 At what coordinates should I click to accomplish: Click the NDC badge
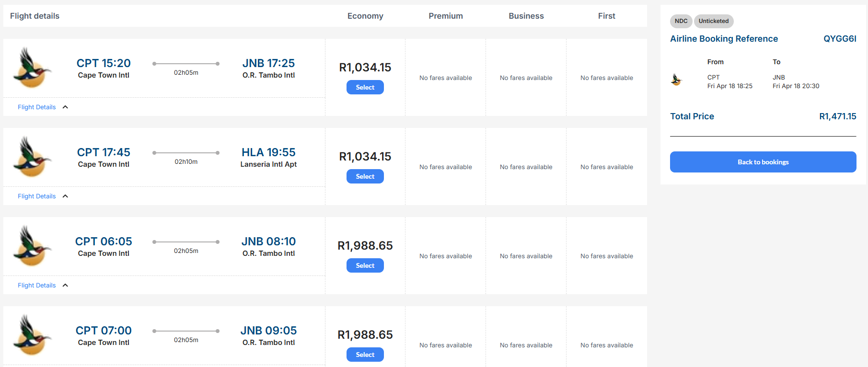click(x=681, y=21)
